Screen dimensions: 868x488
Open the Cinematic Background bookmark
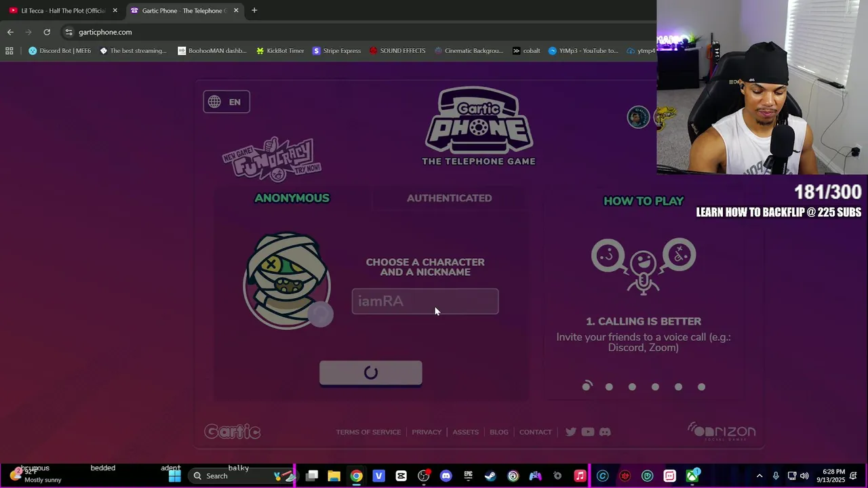[x=469, y=51]
